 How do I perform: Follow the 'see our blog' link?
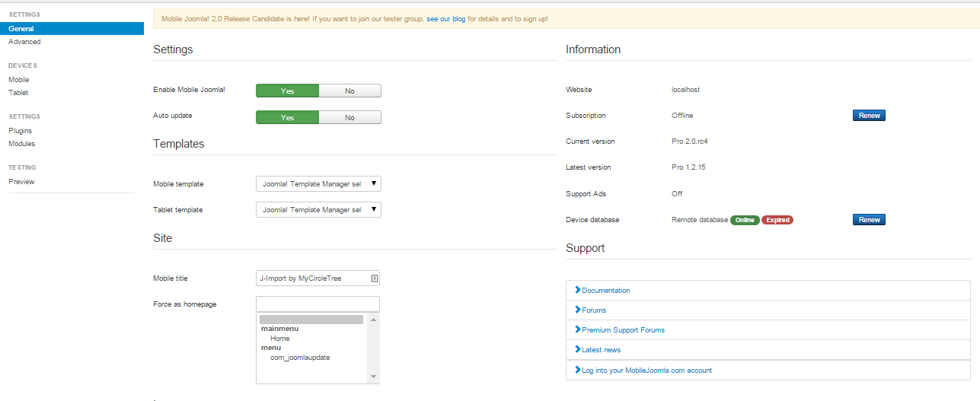tap(446, 18)
